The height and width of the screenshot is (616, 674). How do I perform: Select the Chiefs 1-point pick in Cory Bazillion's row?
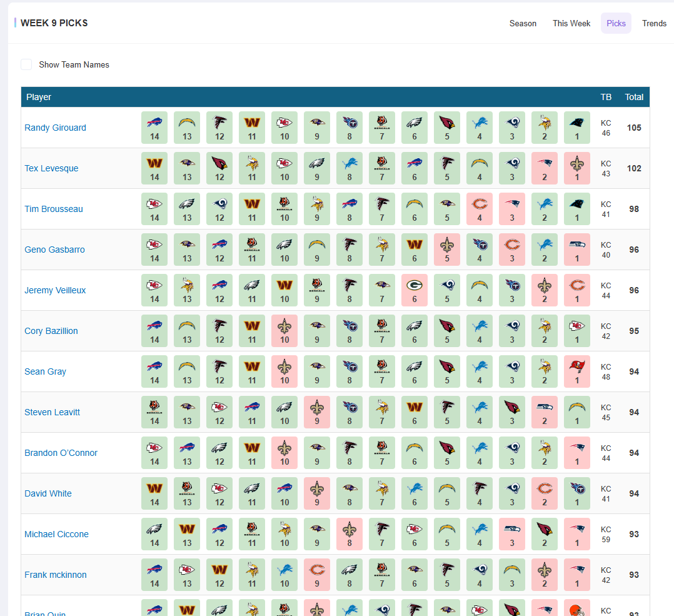(577, 331)
